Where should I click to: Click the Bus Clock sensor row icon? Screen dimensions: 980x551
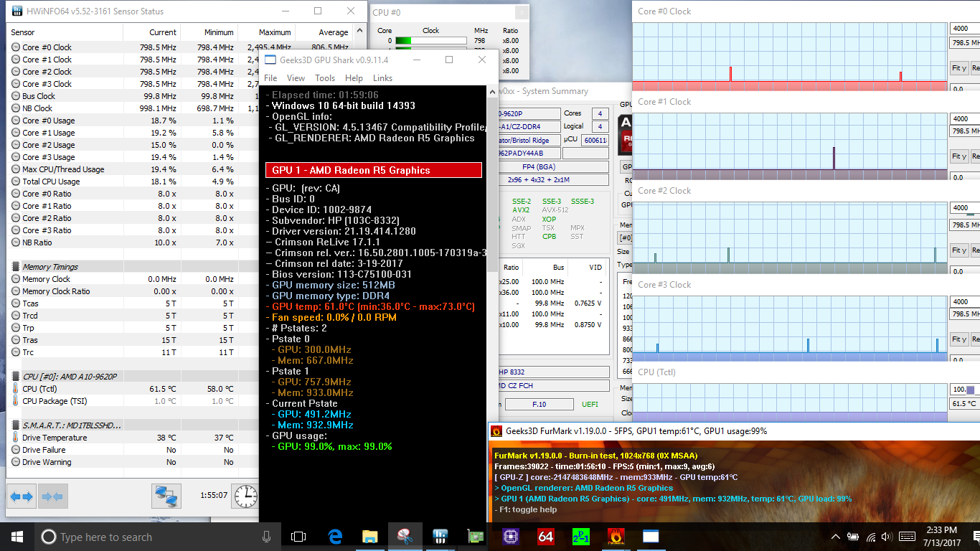tap(16, 96)
